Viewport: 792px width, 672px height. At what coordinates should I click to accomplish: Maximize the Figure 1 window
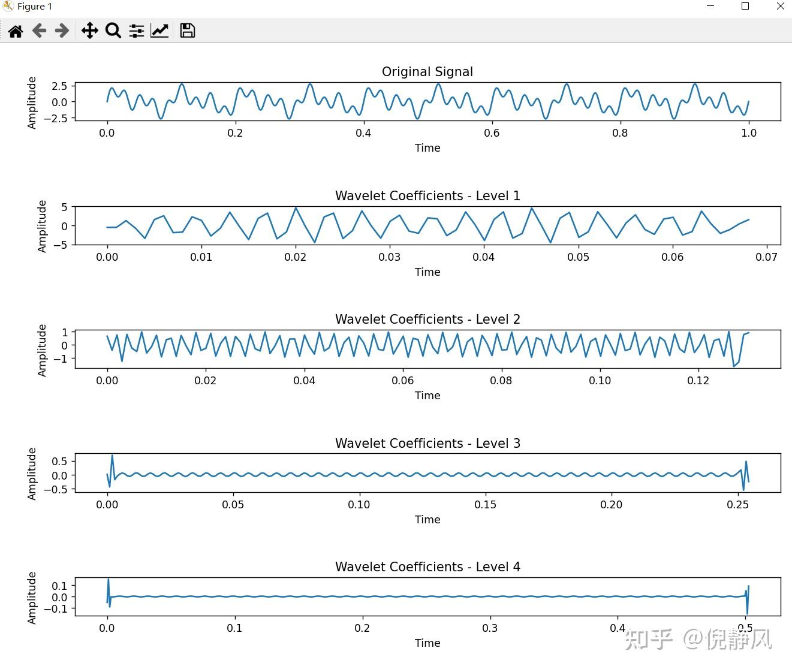coord(745,7)
